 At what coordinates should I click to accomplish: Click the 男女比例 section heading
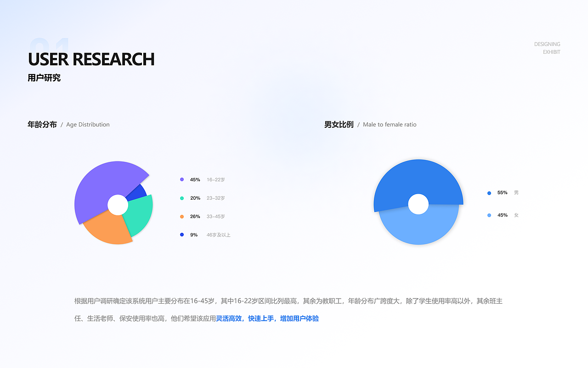[338, 124]
